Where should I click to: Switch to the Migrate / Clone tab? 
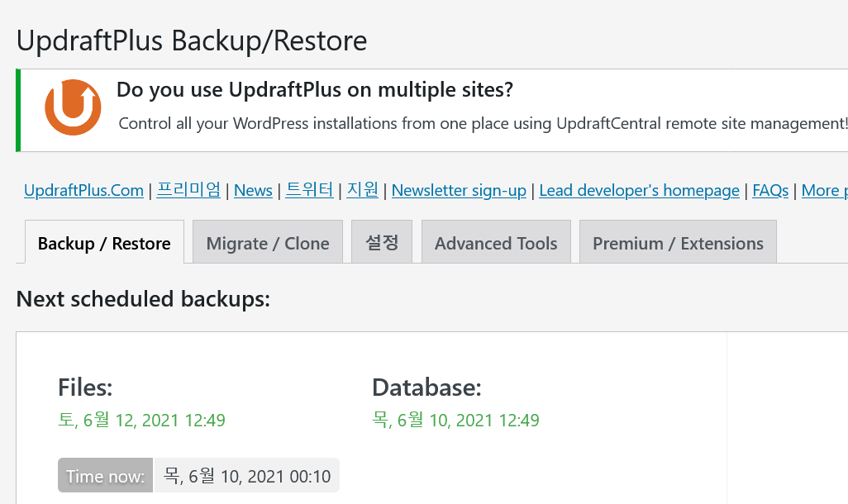(268, 243)
